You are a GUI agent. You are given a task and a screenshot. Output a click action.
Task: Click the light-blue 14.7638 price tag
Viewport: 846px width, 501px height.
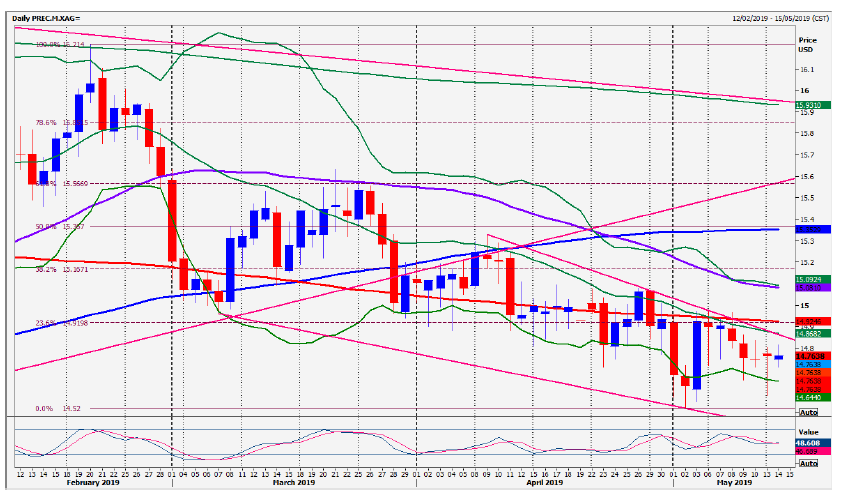click(813, 365)
